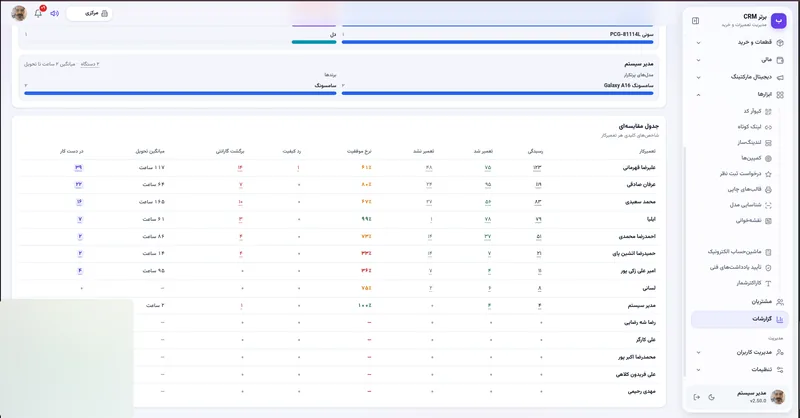The image size is (800, 418).
Task: Collapse the ابزارها tools section
Action: tap(698, 95)
